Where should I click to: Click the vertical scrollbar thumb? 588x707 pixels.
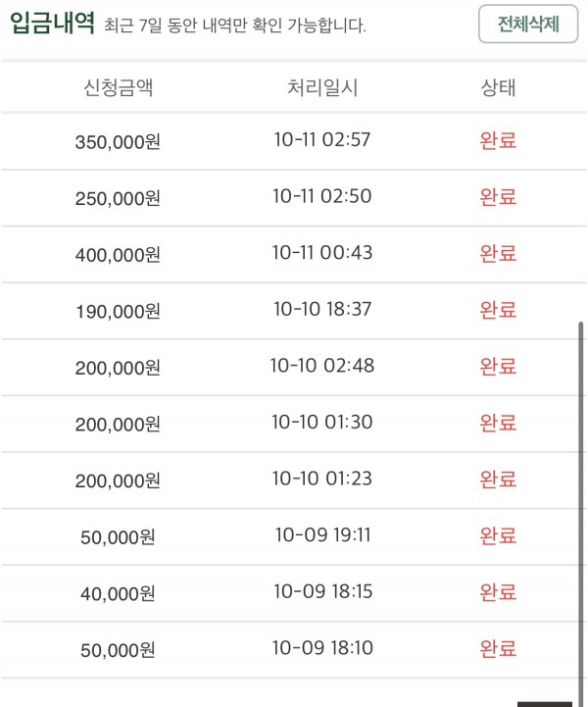[581, 514]
